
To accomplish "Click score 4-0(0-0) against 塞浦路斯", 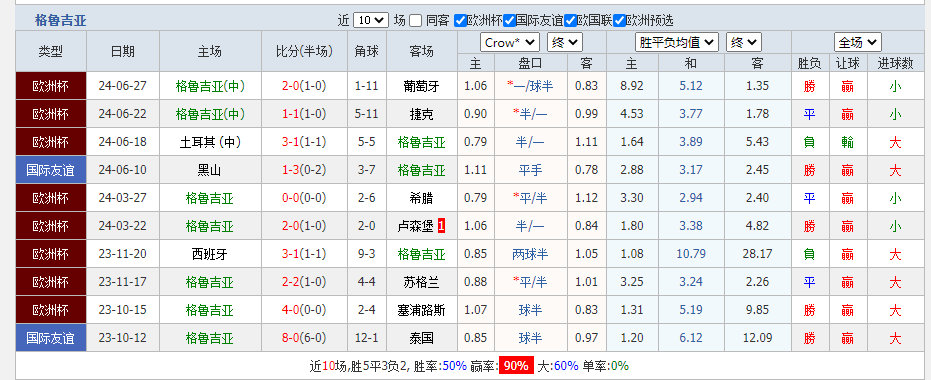I will (304, 310).
